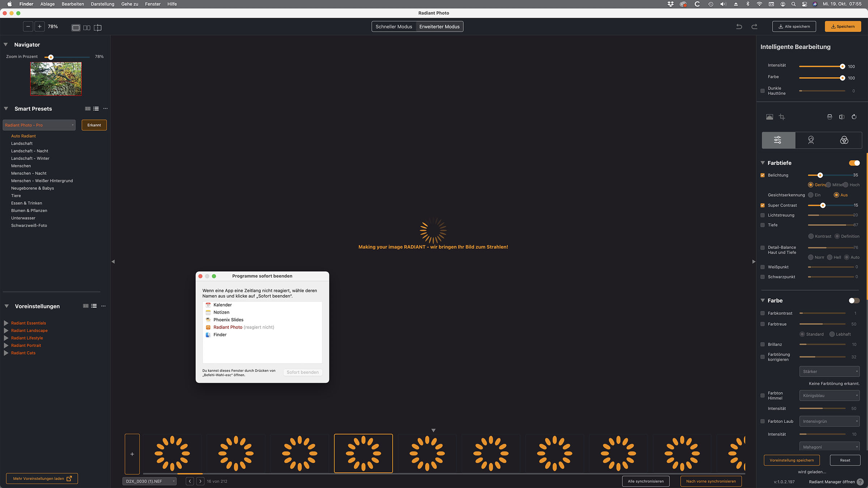Image resolution: width=868 pixels, height=488 pixels.
Task: Open Dropbox menu bar icon
Action: pos(671,4)
